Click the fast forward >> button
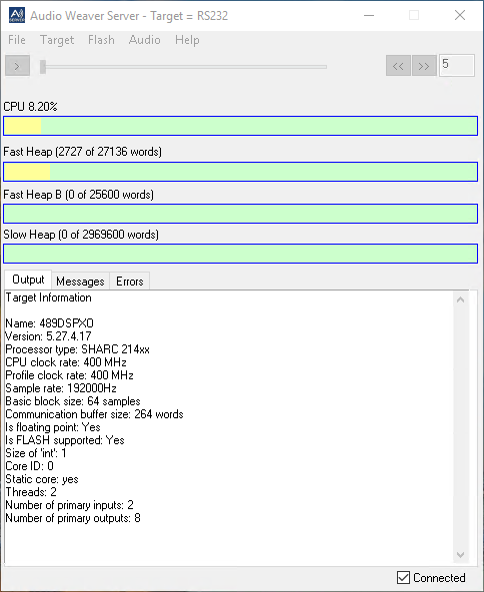The width and height of the screenshot is (484, 592). point(424,66)
